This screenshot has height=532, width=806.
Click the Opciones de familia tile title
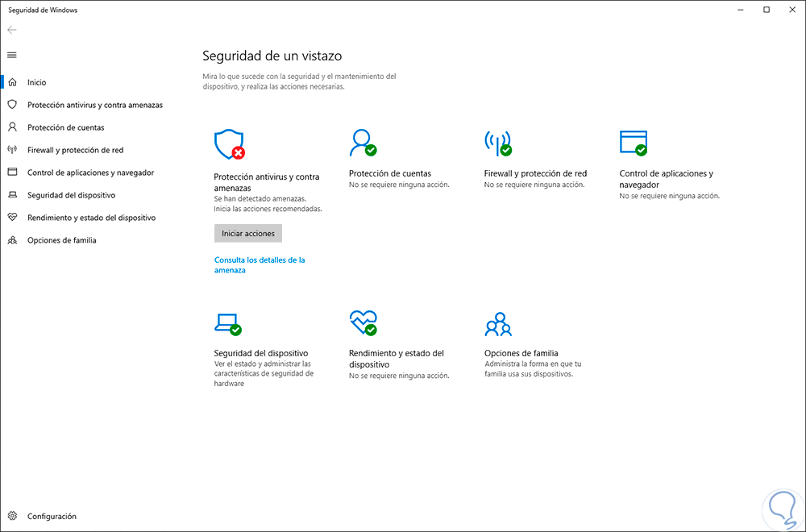(x=521, y=353)
